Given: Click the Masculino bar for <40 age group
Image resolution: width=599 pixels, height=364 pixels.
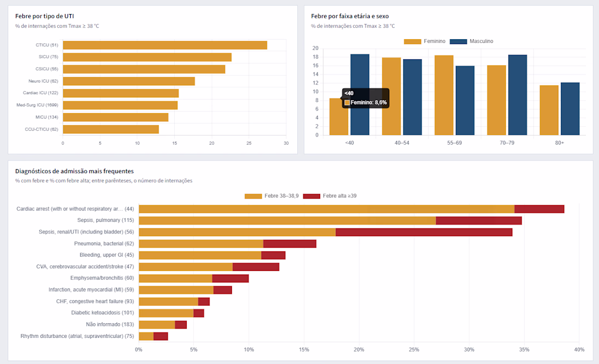Looking at the screenshot, I should tap(360, 95).
